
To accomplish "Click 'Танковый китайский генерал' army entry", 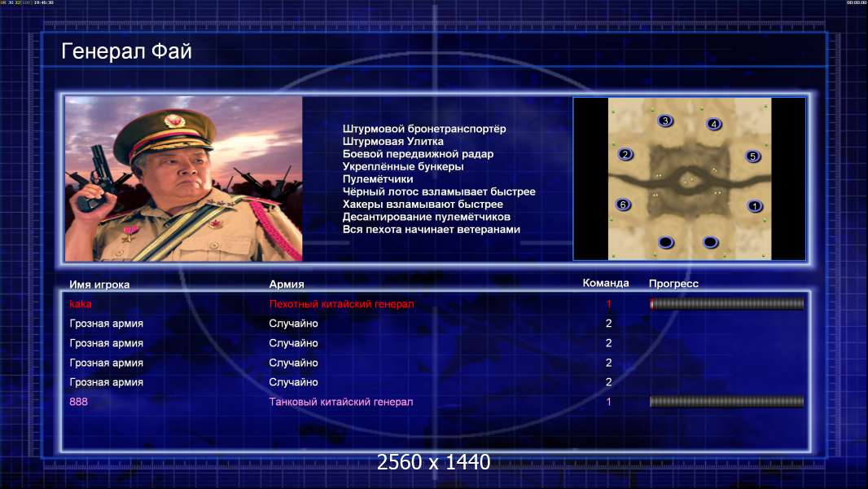I will (x=341, y=402).
